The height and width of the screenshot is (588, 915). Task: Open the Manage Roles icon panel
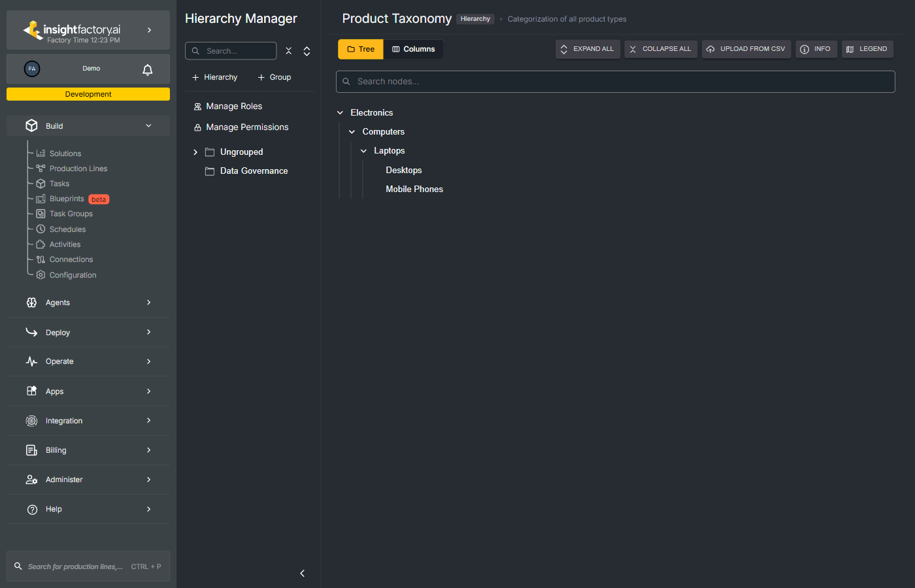pos(198,106)
